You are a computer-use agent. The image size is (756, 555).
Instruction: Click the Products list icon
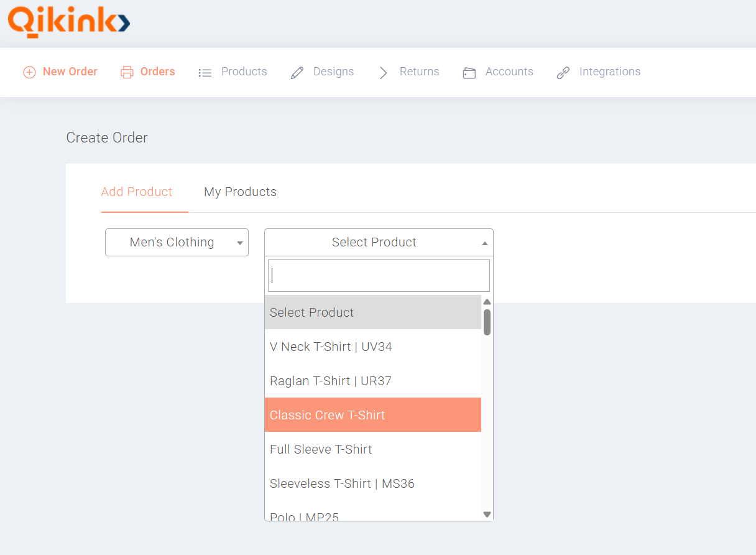[x=205, y=73]
